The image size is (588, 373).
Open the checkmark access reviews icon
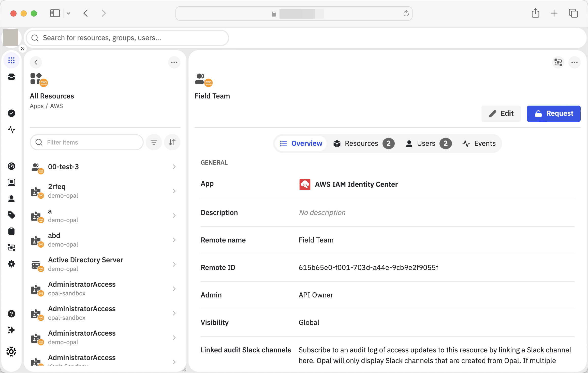(x=11, y=113)
